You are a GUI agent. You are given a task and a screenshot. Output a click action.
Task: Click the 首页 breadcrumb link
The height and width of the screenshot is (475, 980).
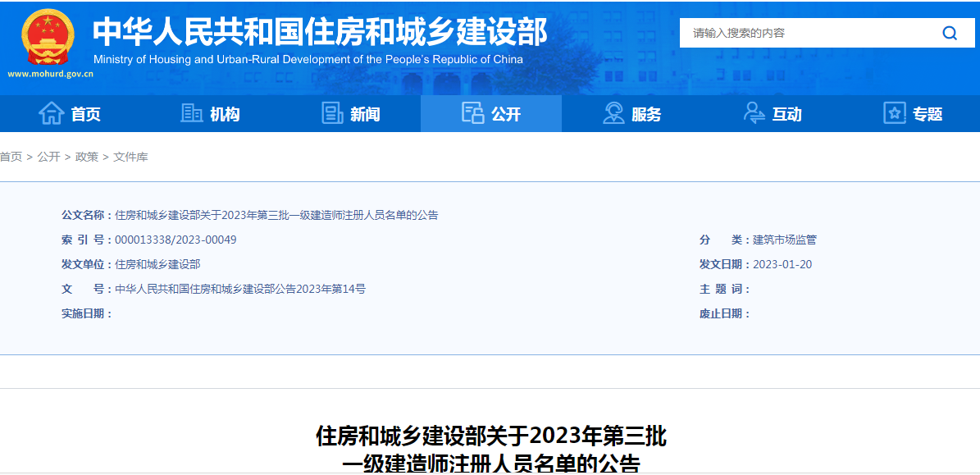(x=11, y=157)
